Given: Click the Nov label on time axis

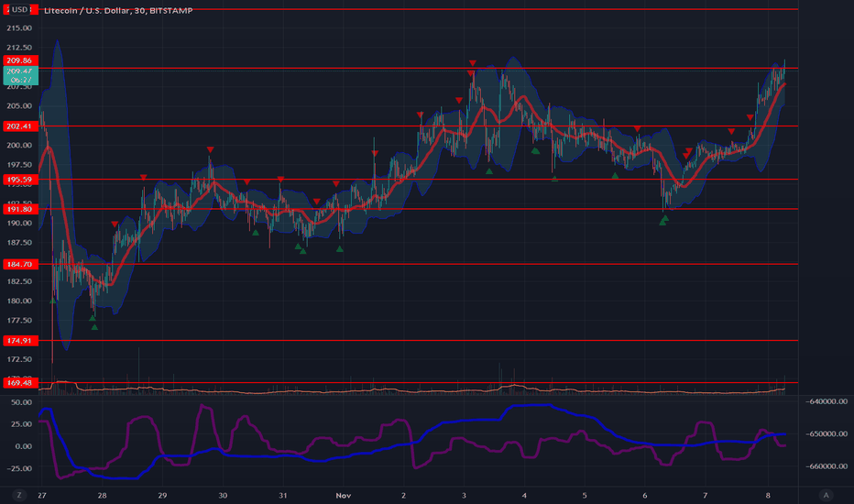Looking at the screenshot, I should tap(343, 496).
